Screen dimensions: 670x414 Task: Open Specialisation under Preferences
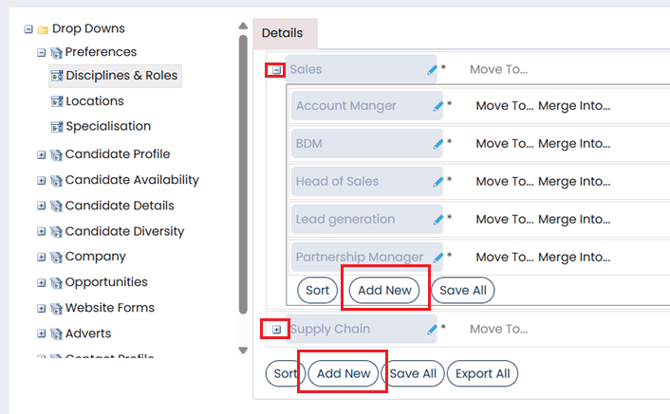pos(108,127)
